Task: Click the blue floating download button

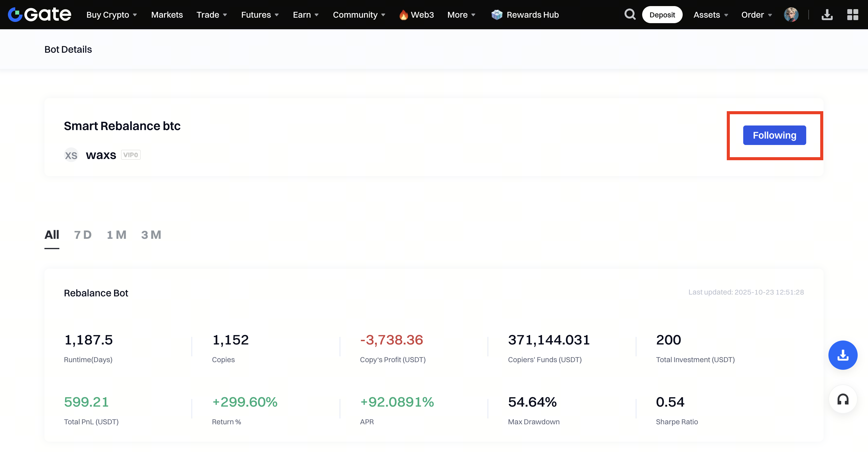Action: click(x=842, y=355)
